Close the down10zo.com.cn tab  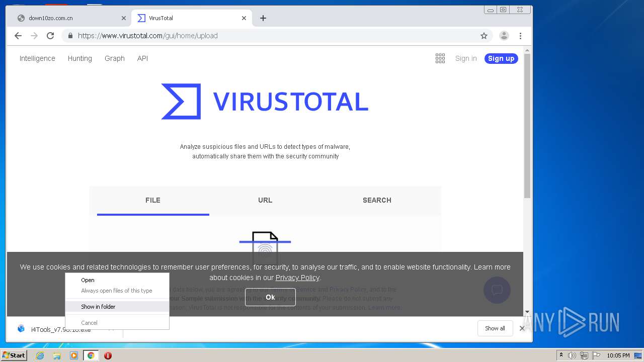coord(124,18)
